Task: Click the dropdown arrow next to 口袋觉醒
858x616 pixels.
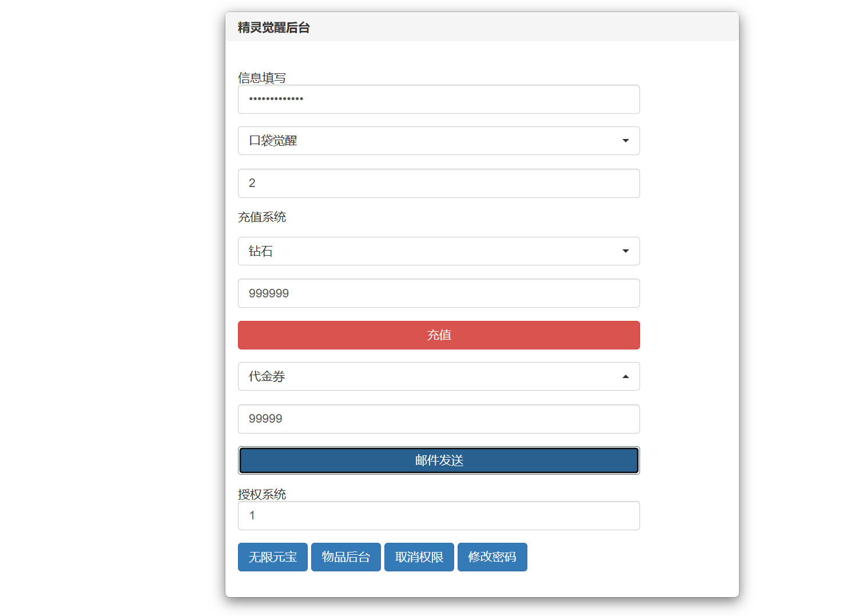Action: tap(625, 141)
